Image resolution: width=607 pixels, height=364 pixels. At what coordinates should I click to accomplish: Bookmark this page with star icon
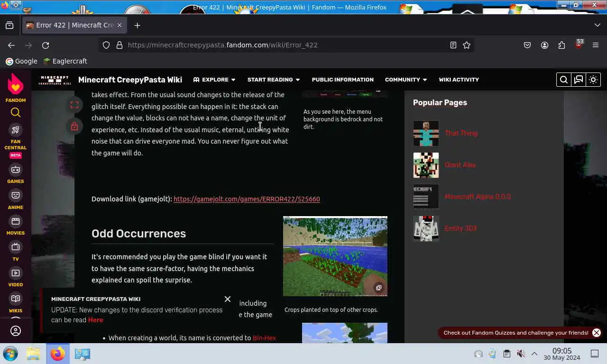point(467,45)
